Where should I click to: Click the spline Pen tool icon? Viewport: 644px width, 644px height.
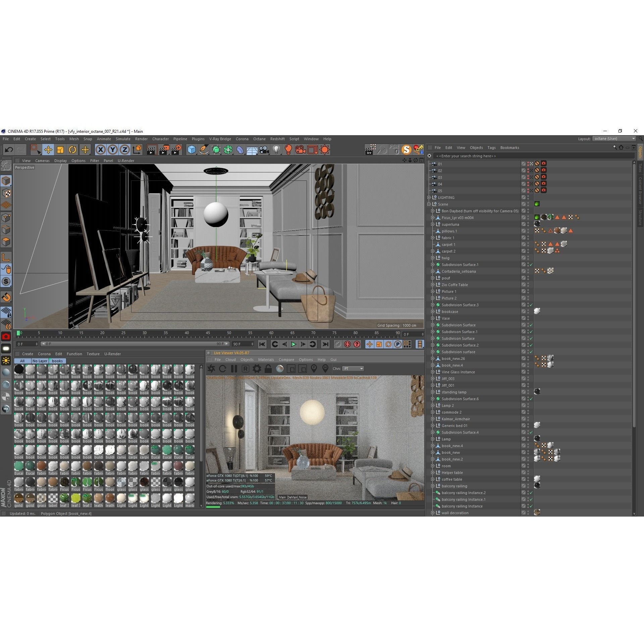[x=204, y=150]
